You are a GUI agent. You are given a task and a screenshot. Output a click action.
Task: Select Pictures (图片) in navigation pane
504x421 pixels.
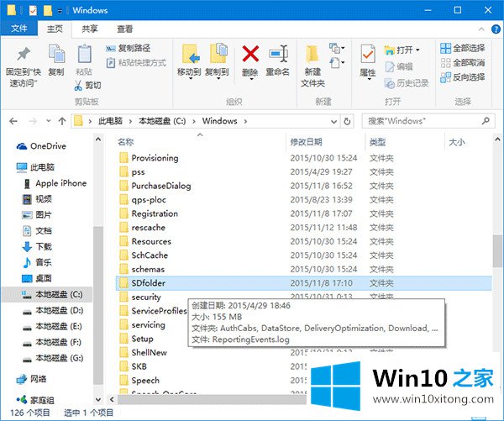(x=37, y=214)
